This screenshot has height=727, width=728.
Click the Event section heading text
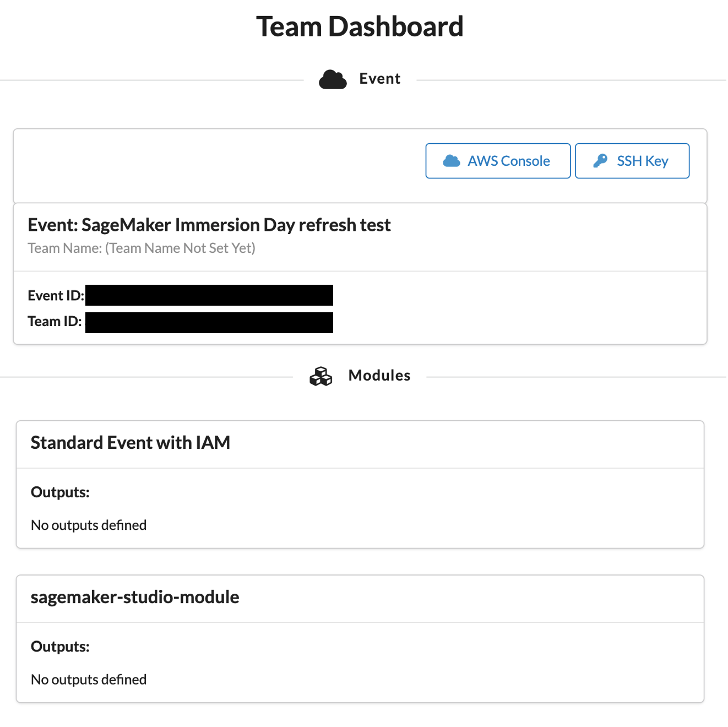click(x=380, y=79)
